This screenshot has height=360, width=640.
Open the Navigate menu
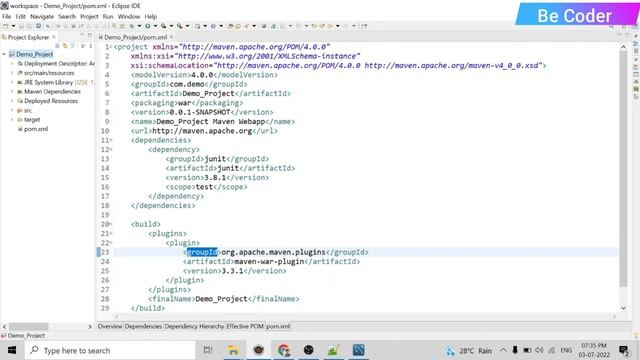pyautogui.click(x=42, y=16)
